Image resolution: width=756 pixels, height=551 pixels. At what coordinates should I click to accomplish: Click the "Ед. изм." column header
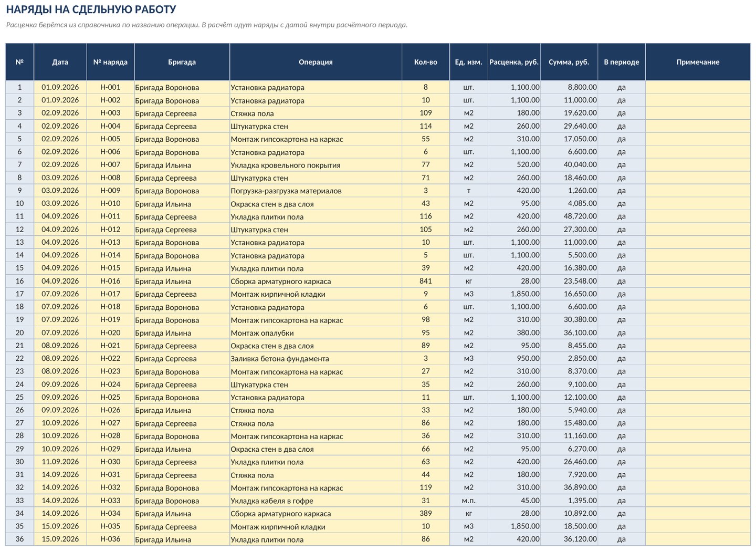point(468,62)
